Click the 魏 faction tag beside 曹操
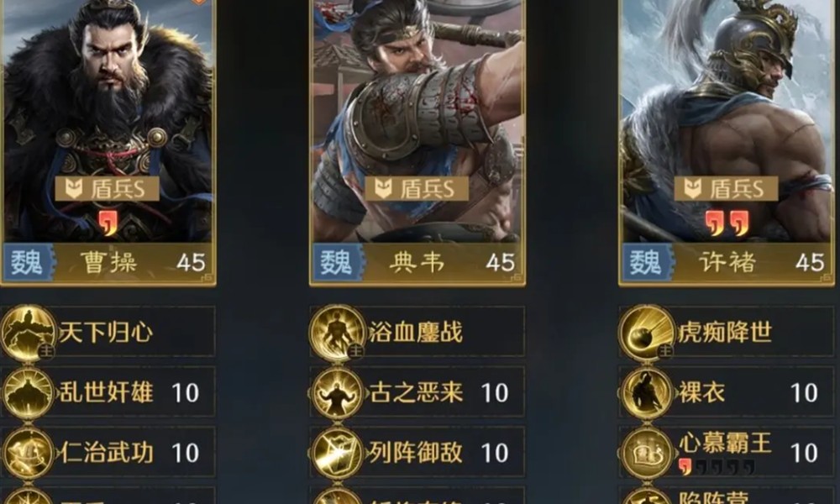The width and height of the screenshot is (840, 504). coord(28,262)
